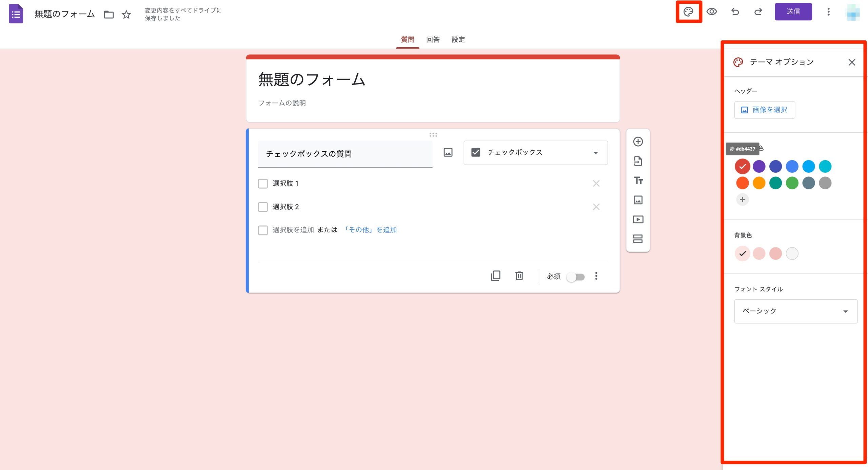This screenshot has width=868, height=470.
Task: Add a new question with the plus icon
Action: 638,142
